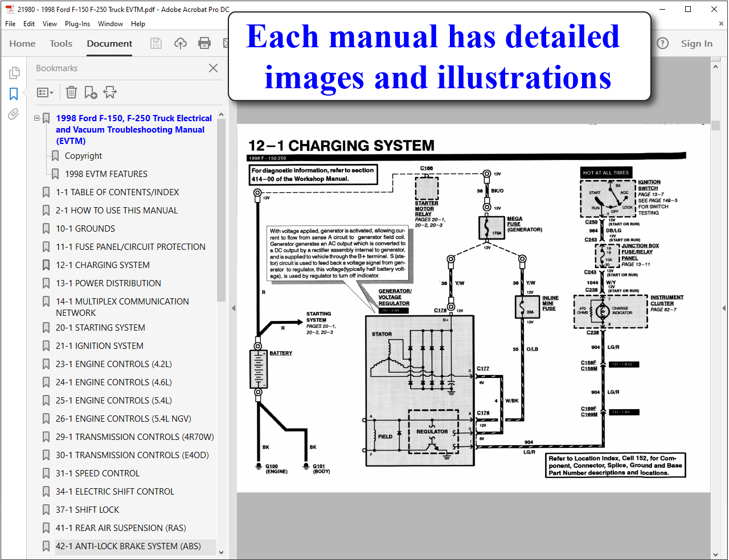
Task: Open the 21-1 IGNITION SYSTEM bookmark
Action: click(x=100, y=346)
